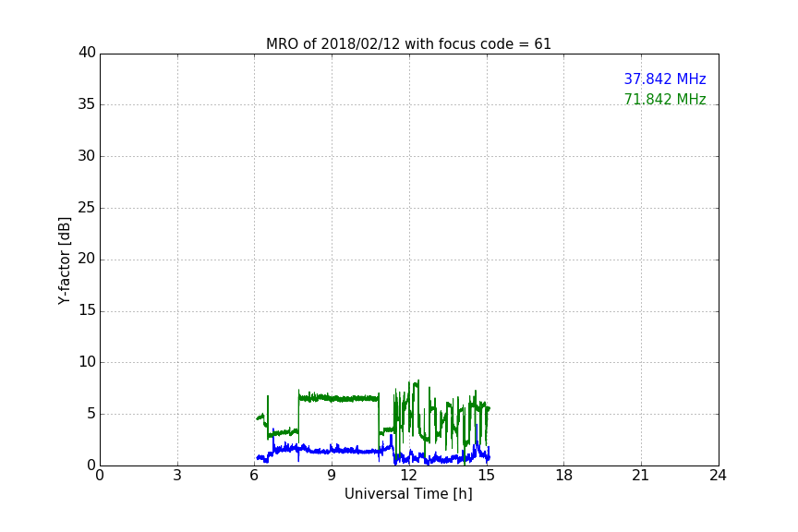
Task: Click the plot title 'MRO of 2018/02/12 with focus code = 61'
Action: [x=408, y=44]
